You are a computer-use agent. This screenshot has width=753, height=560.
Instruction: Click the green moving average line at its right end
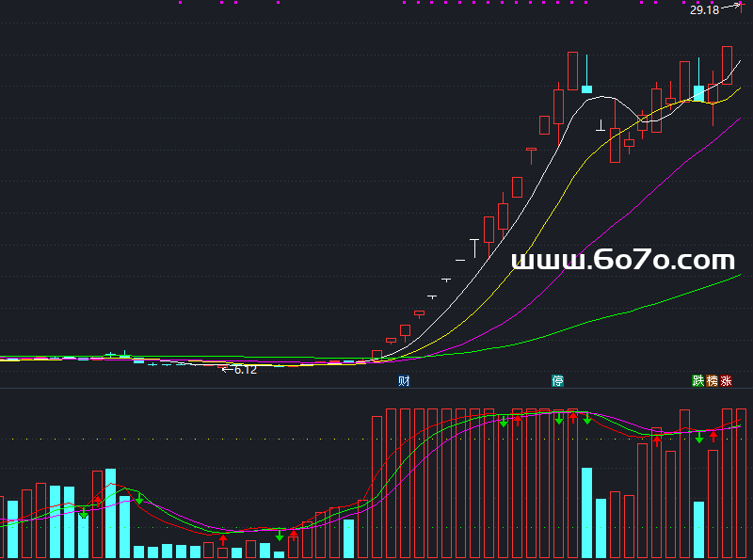point(739,276)
